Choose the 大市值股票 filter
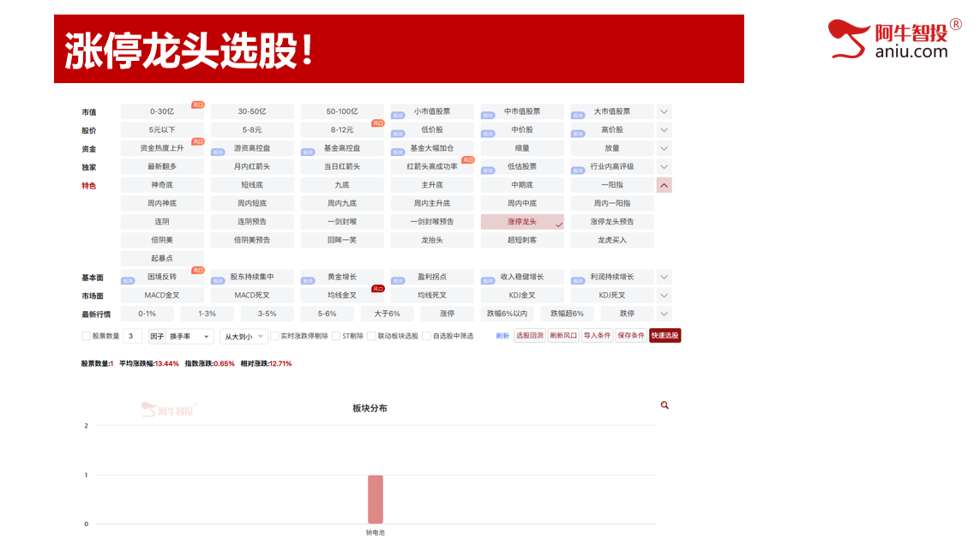Viewport: 980px width, 551px height. [x=612, y=111]
